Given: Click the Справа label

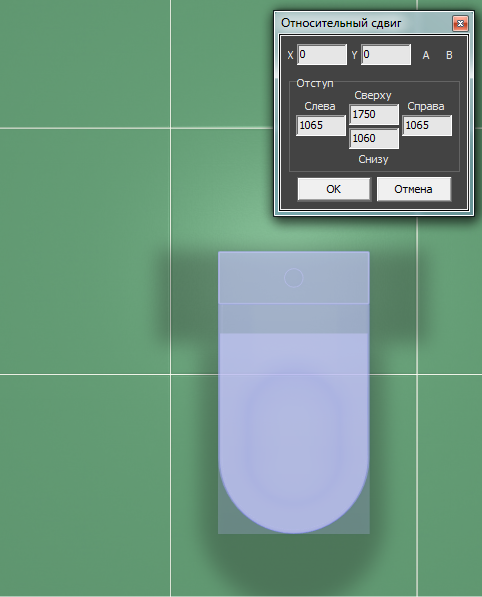Looking at the screenshot, I should [x=426, y=106].
